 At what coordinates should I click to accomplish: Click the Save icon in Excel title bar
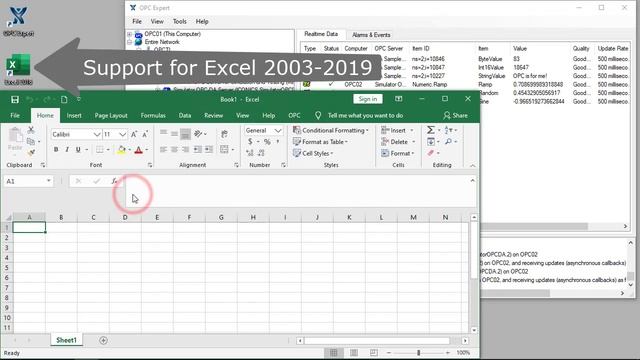15,100
